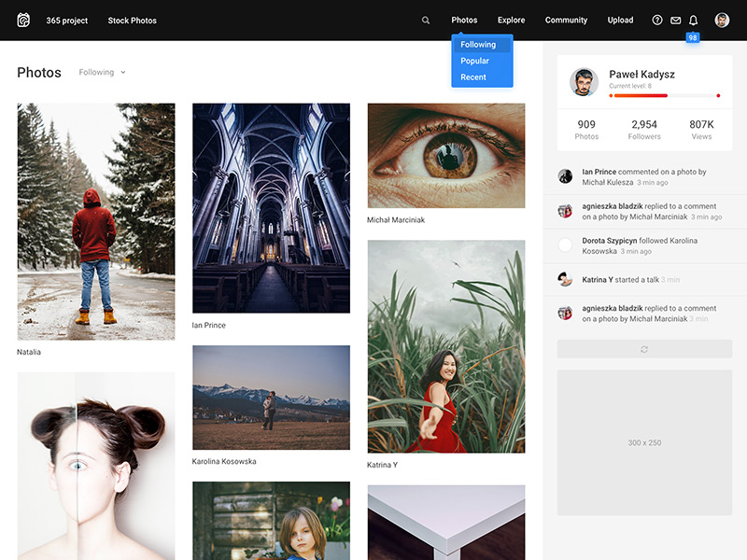This screenshot has width=747, height=560.
Task: Open the eye close-up photo thumbnail
Action: pyautogui.click(x=446, y=155)
